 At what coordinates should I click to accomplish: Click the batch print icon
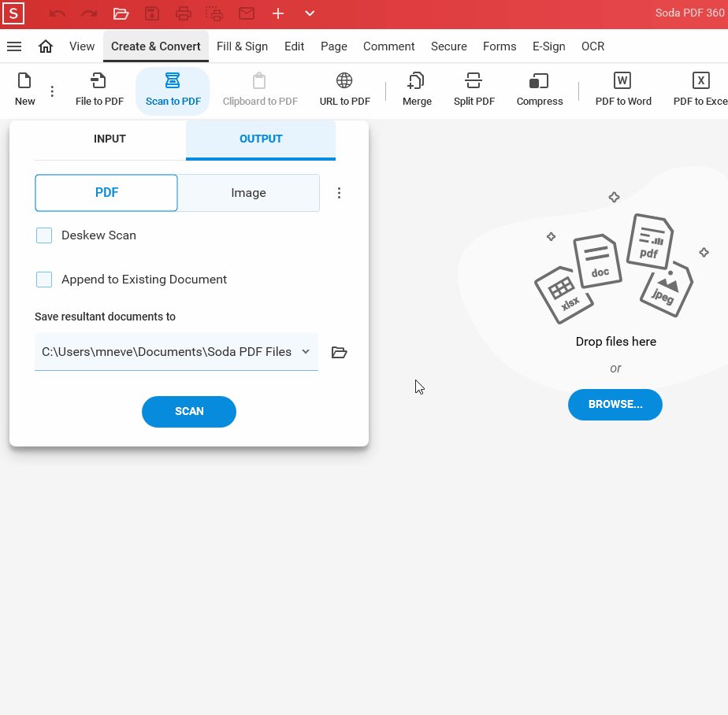[x=214, y=14]
